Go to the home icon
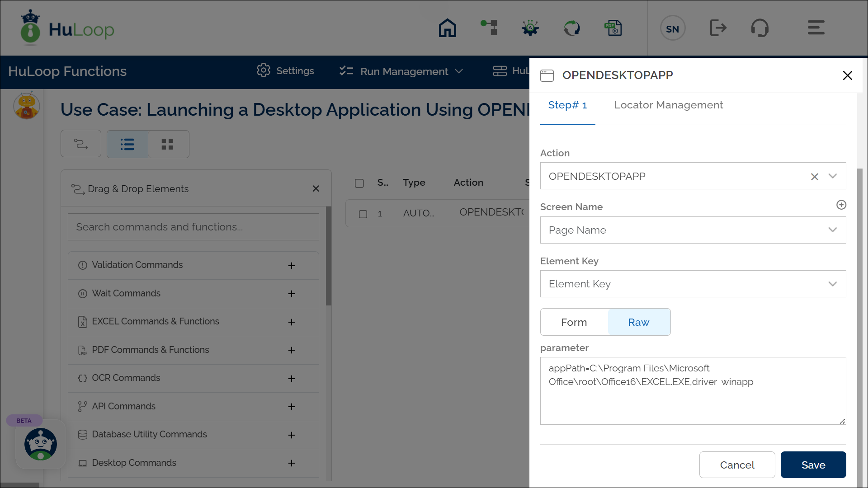Viewport: 868px width, 488px height. pos(447,28)
